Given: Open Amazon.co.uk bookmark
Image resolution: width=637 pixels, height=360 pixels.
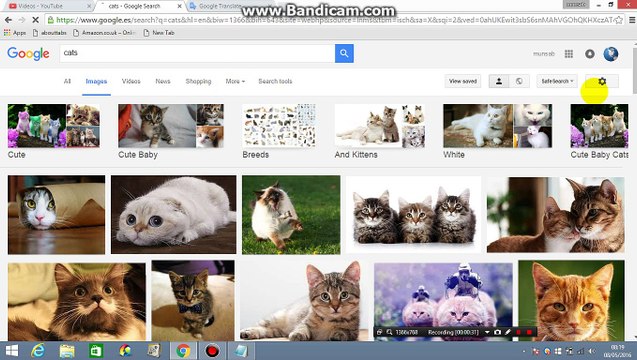Looking at the screenshot, I should 104,33.
